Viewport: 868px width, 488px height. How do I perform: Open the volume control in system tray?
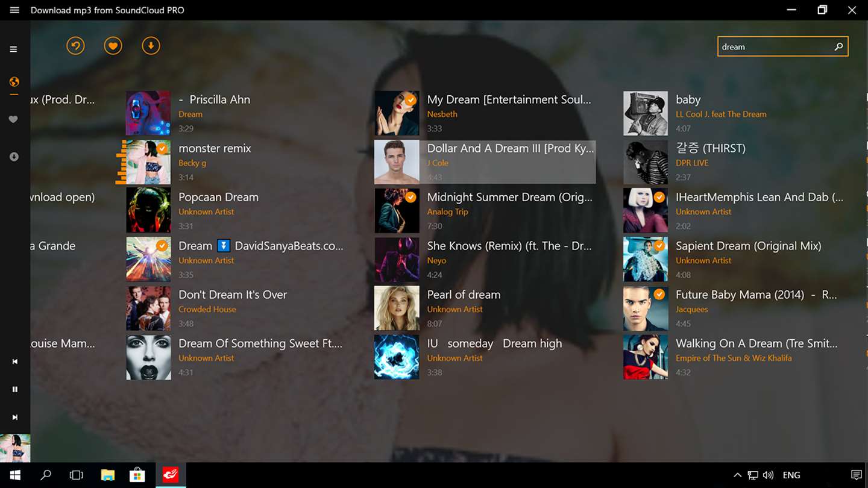768,475
